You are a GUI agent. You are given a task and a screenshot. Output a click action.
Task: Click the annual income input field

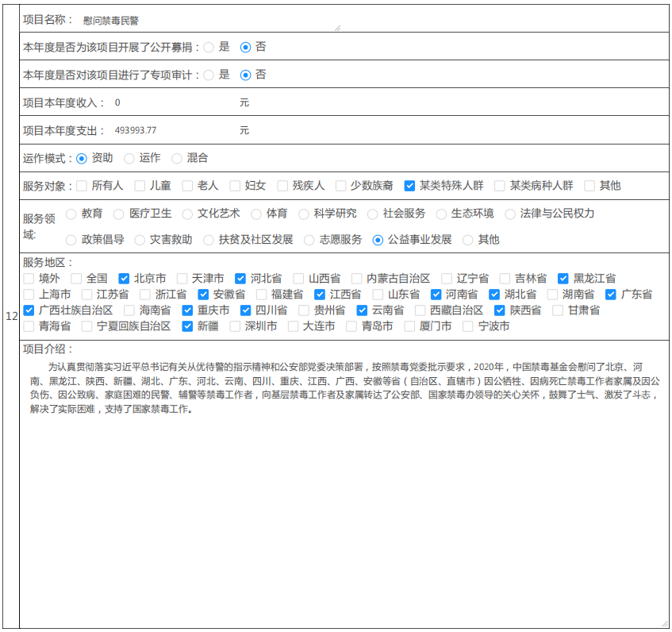[x=173, y=103]
